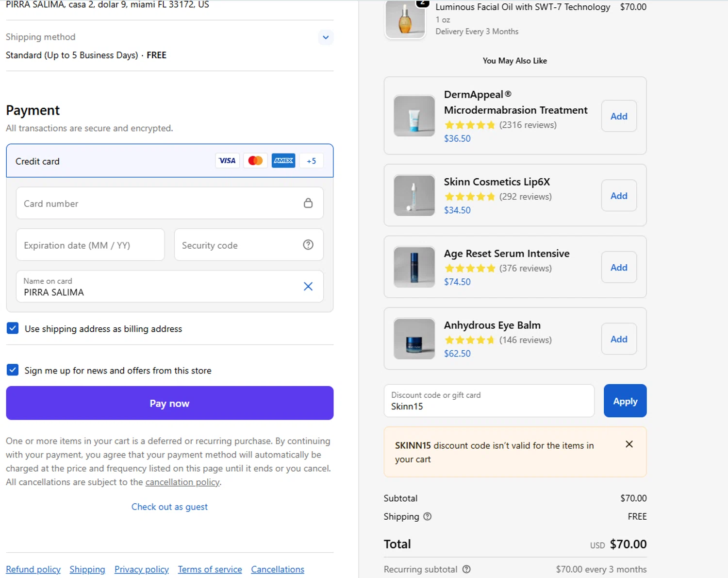Viewport: 728px width, 578px height.
Task: Open the Cancellations footer link
Action: tap(278, 569)
